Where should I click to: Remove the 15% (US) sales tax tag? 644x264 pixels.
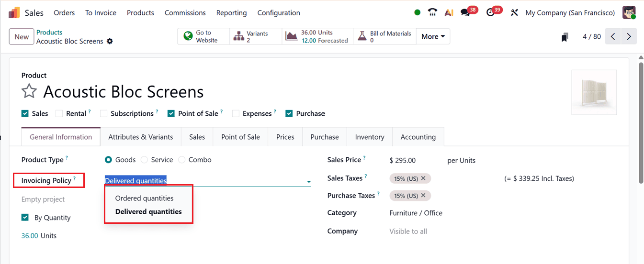click(x=423, y=178)
